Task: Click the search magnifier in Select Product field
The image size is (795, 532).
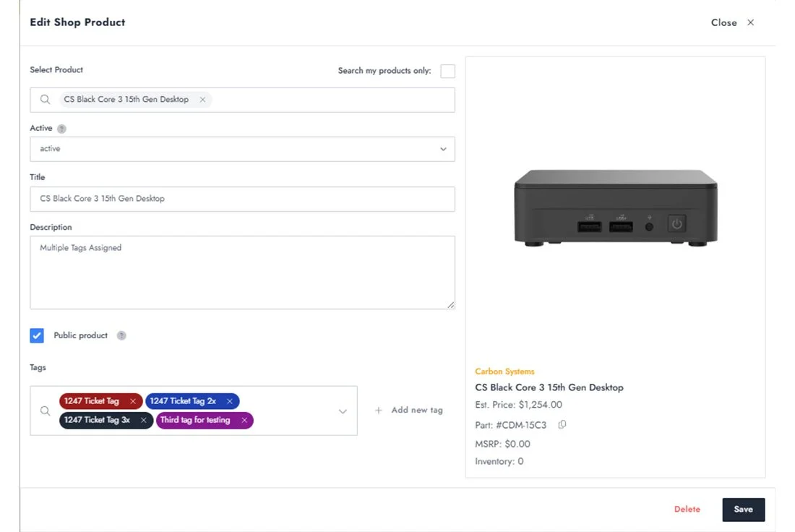Action: 45,100
